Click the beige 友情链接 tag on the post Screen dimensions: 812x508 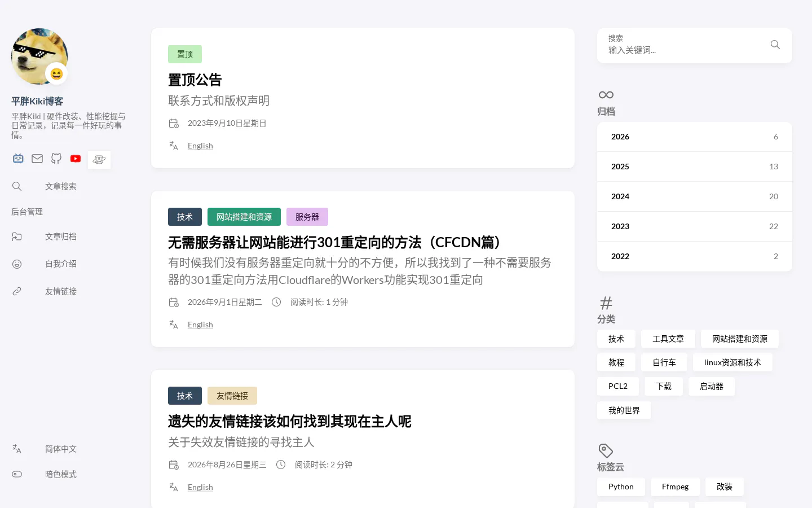tap(232, 396)
